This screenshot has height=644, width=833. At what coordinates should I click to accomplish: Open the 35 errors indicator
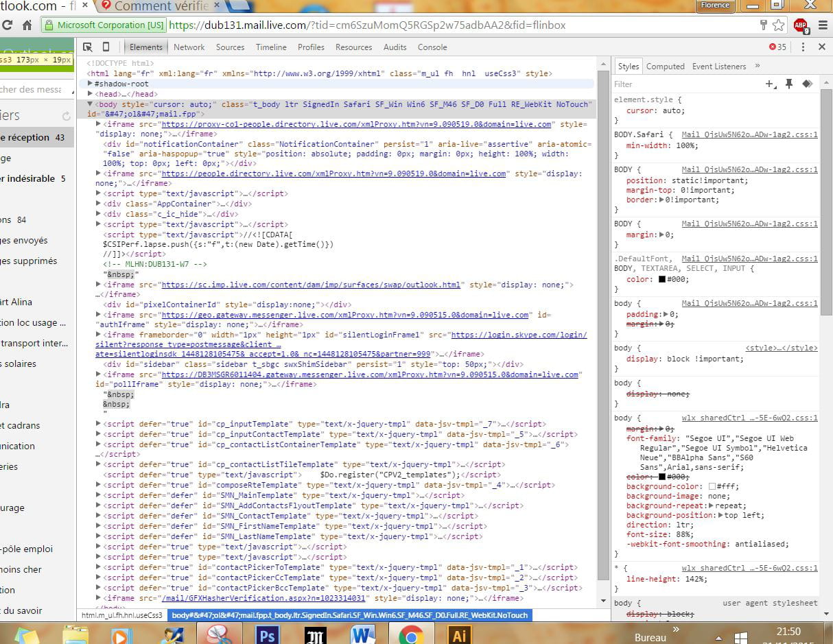point(778,47)
